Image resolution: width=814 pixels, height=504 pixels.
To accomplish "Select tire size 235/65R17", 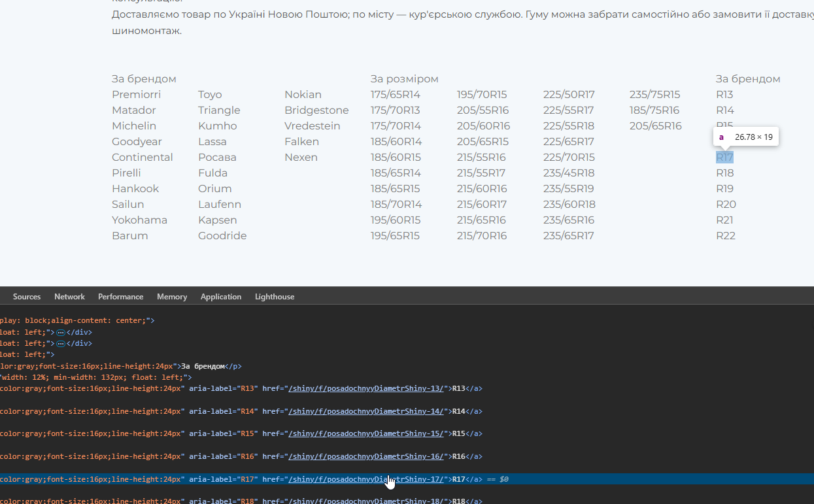I will pyautogui.click(x=569, y=236).
